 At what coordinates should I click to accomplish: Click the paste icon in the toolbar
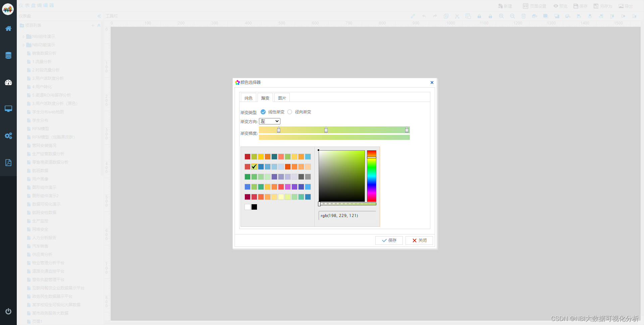(468, 16)
